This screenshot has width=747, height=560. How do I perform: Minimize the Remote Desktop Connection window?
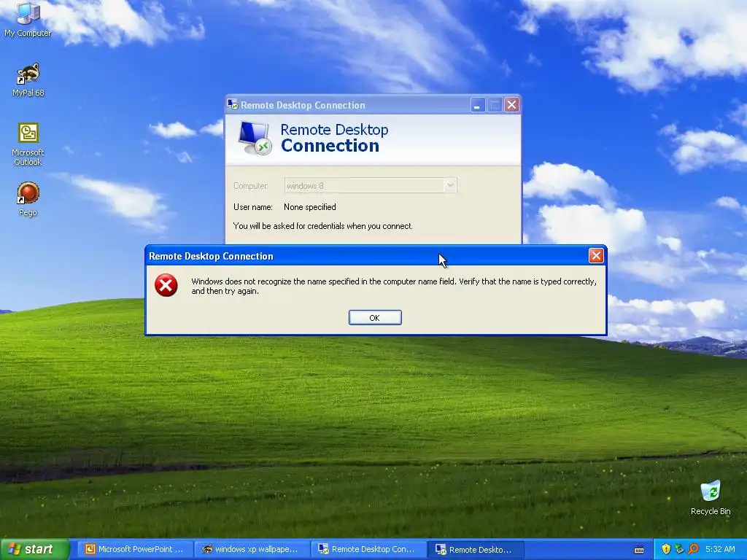coord(477,105)
